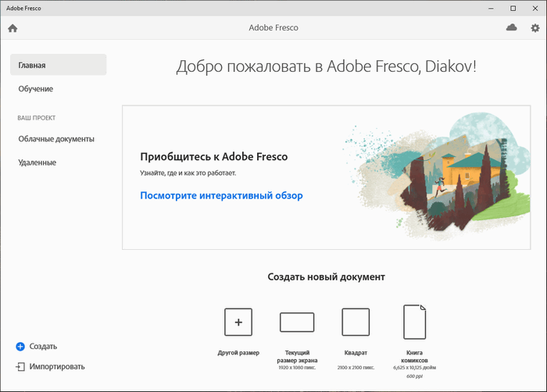Click the Импортировать import icon
Viewport: 547px width, 392px height.
[20, 366]
